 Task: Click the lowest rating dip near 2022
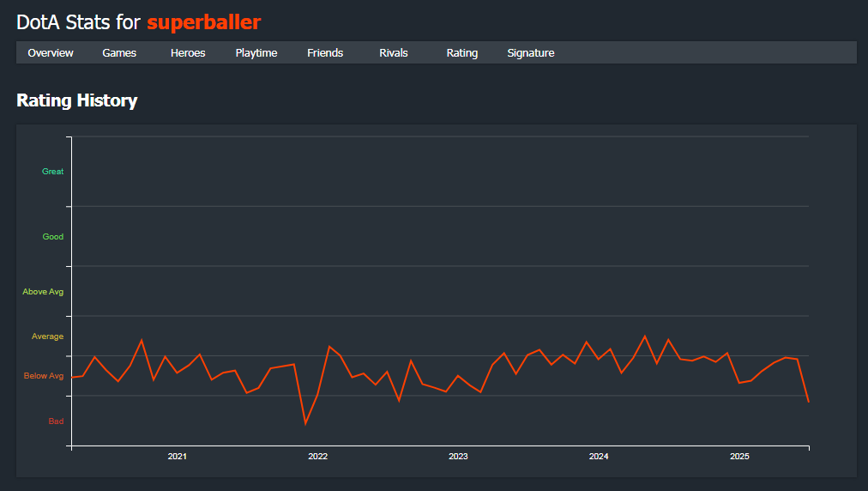(305, 424)
